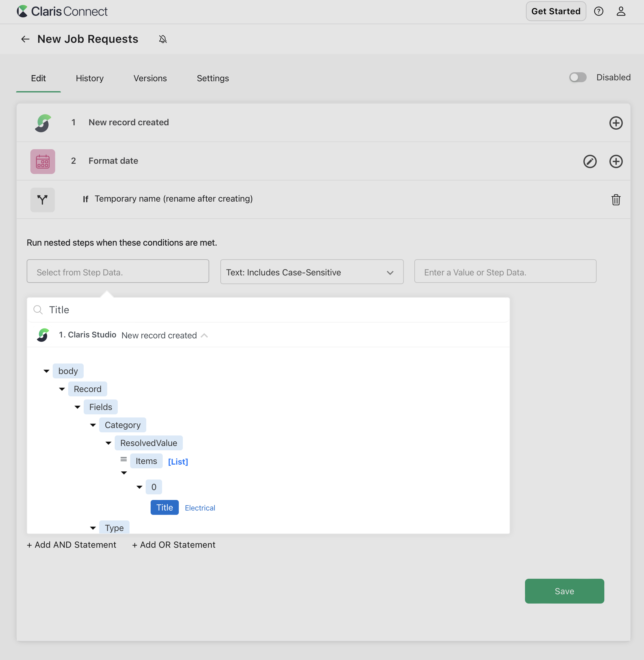This screenshot has height=660, width=644.
Task: Collapse the New record created step data
Action: 204,335
